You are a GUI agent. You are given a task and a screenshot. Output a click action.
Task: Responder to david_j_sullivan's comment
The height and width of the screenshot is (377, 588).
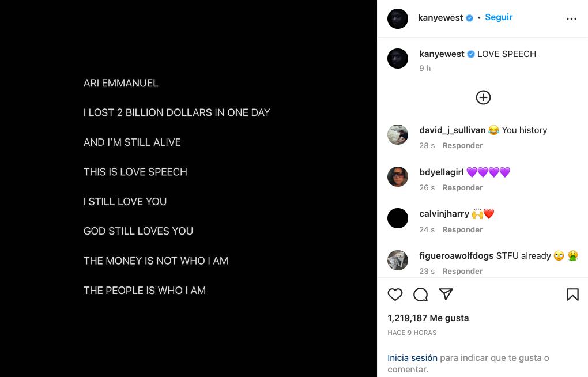462,145
